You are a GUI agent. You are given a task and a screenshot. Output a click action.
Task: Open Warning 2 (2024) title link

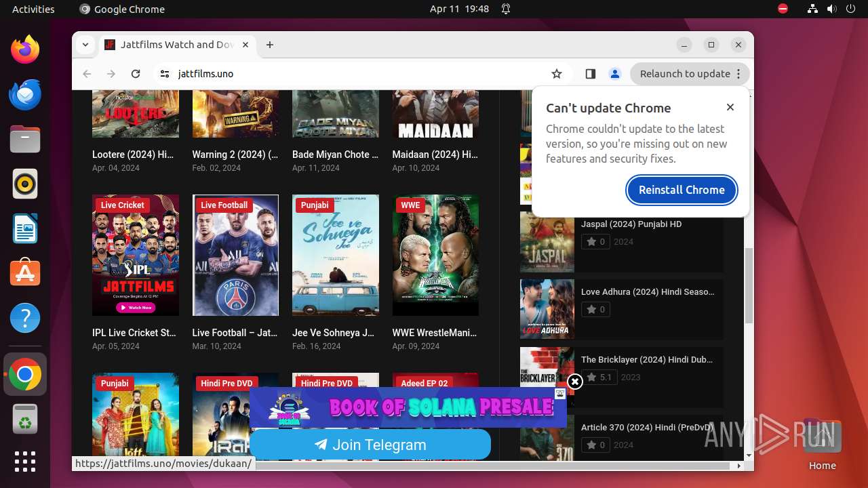click(x=235, y=155)
